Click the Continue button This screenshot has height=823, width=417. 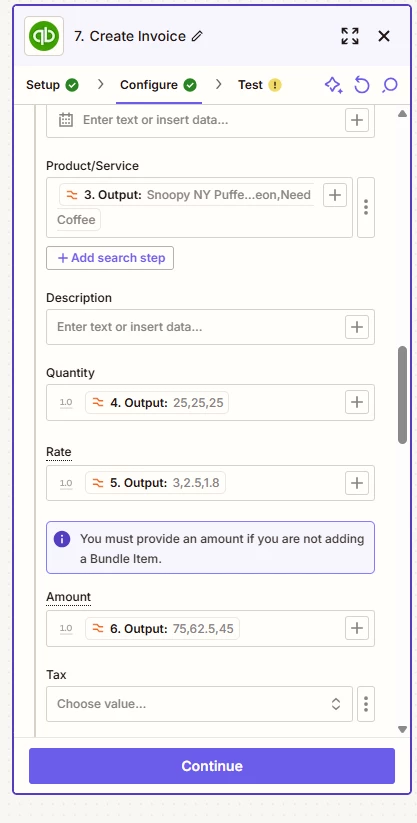(x=212, y=766)
